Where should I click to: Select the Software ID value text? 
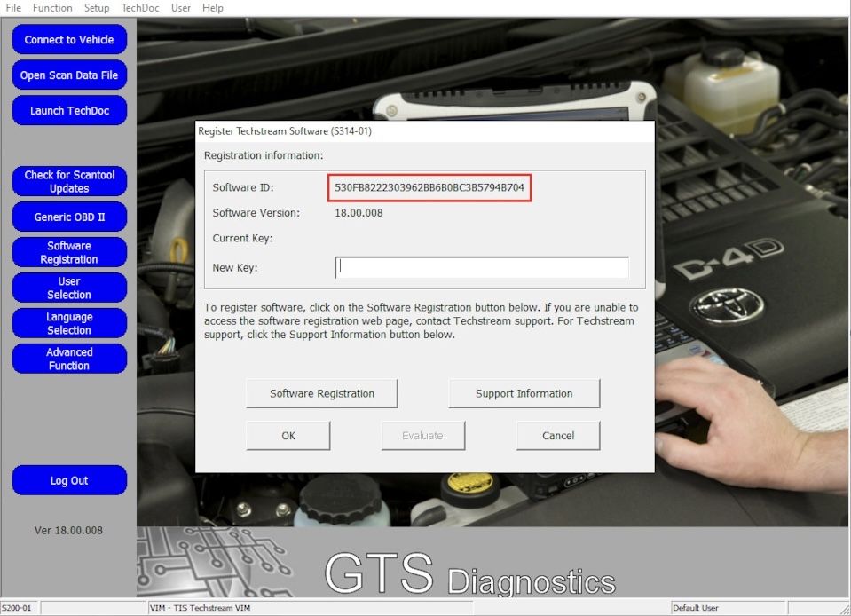(x=429, y=188)
